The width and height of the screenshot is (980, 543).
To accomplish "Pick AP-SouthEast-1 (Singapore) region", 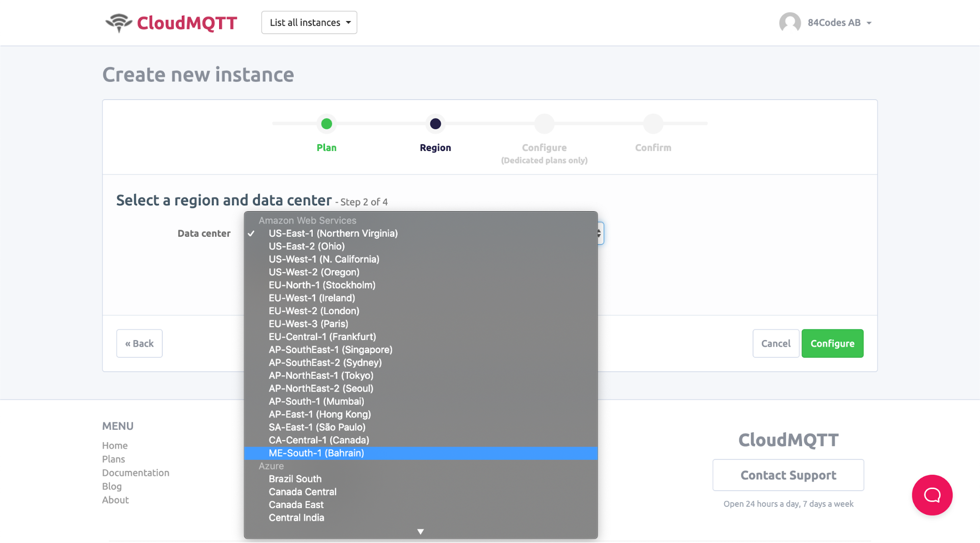I will [x=421, y=349].
